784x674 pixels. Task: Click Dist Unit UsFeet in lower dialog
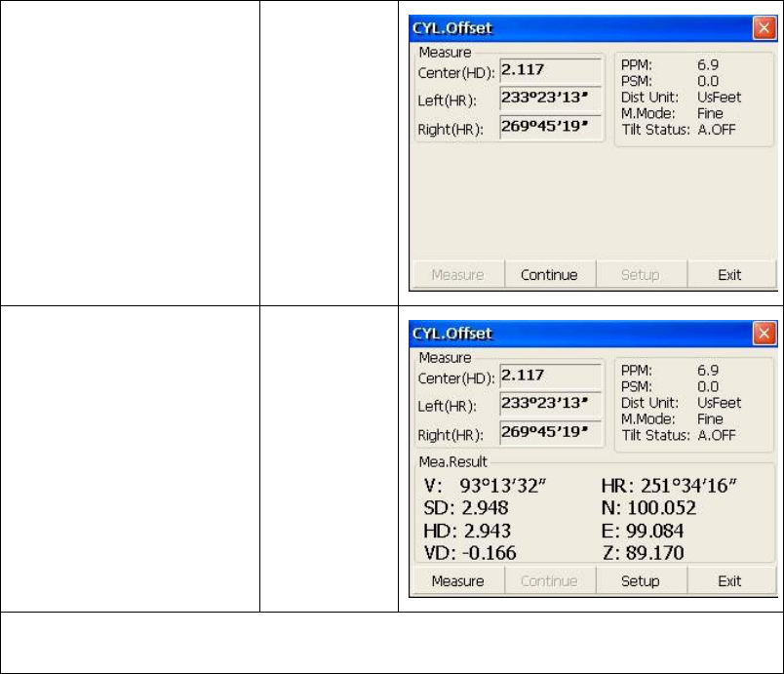720,403
